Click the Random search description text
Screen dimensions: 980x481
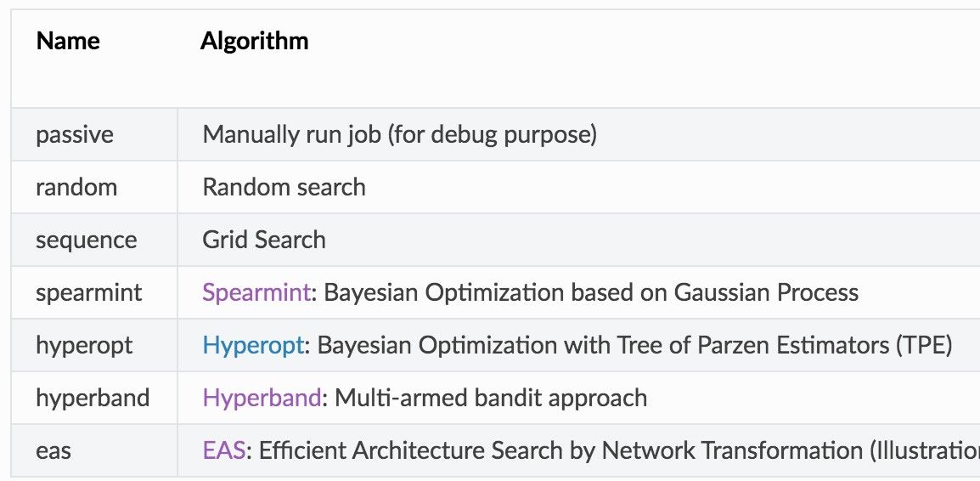point(284,187)
